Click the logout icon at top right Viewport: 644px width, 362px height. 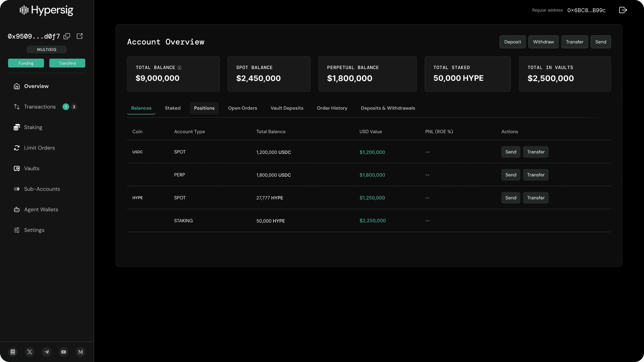pos(623,10)
